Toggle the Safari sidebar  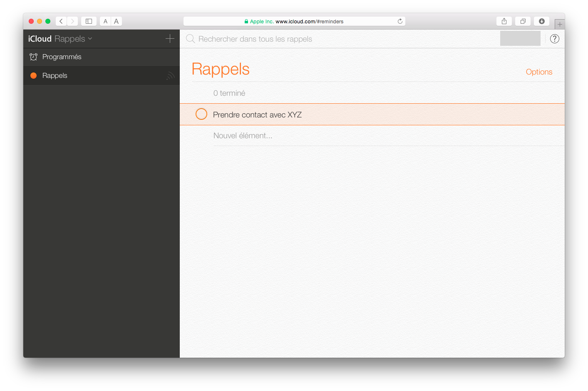89,21
